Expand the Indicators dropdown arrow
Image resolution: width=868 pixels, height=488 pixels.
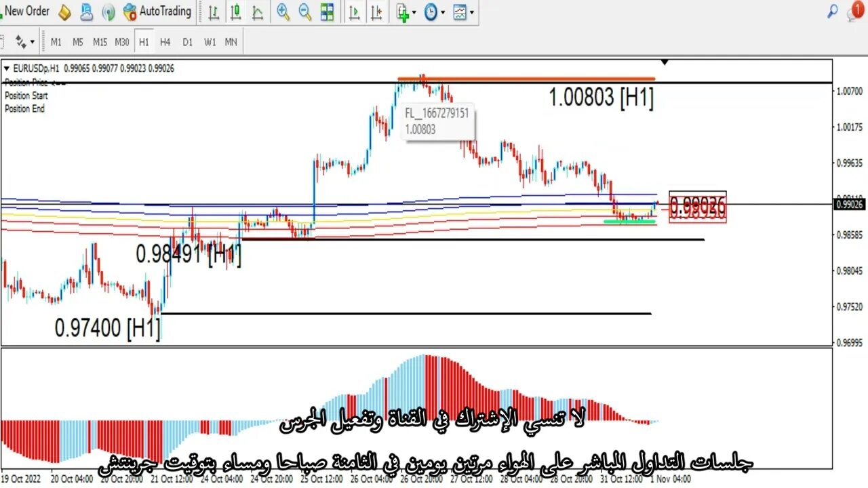tap(415, 12)
